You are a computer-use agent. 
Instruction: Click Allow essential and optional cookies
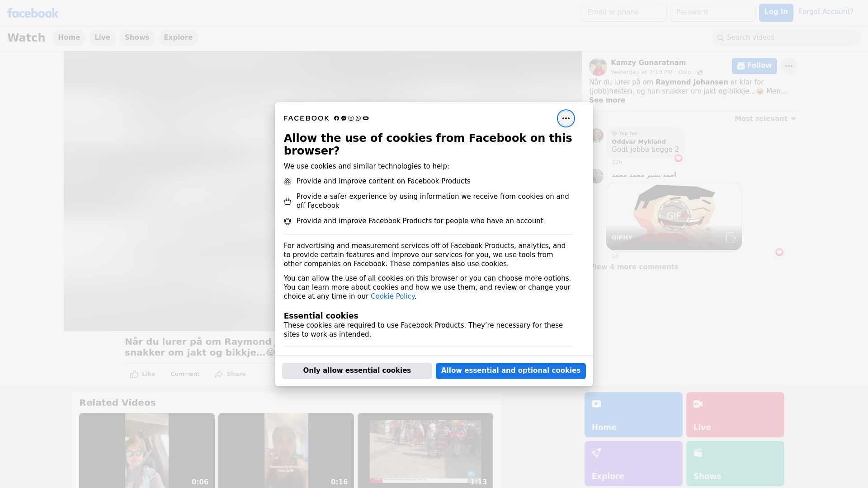tap(510, 371)
